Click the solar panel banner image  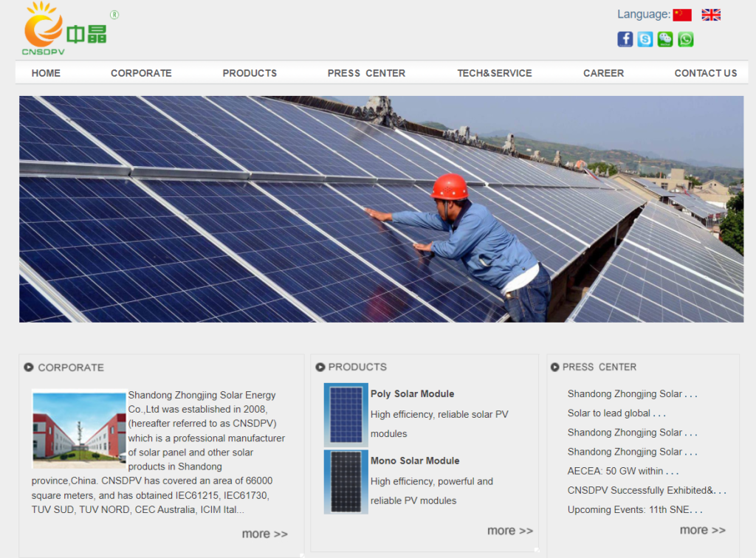pos(382,209)
